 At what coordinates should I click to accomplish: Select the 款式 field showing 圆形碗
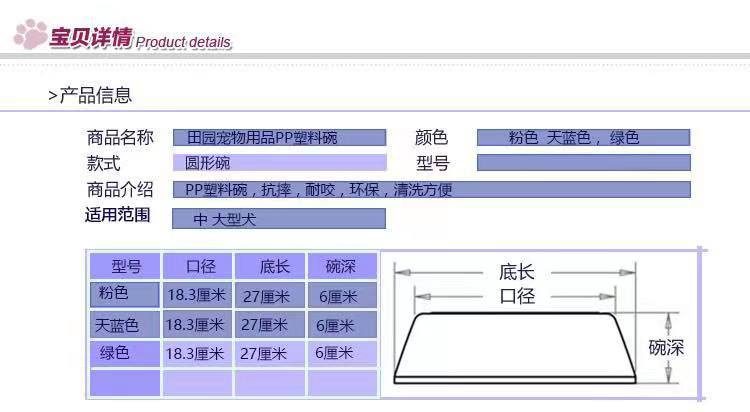(279, 163)
